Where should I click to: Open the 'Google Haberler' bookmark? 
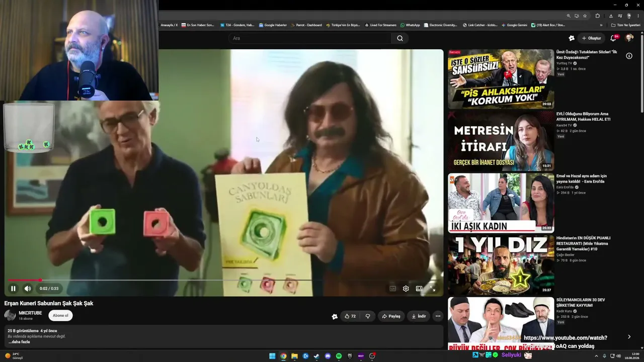[273, 25]
